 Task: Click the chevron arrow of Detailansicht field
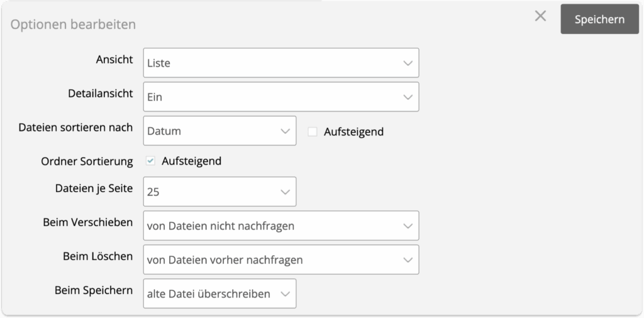click(x=408, y=97)
